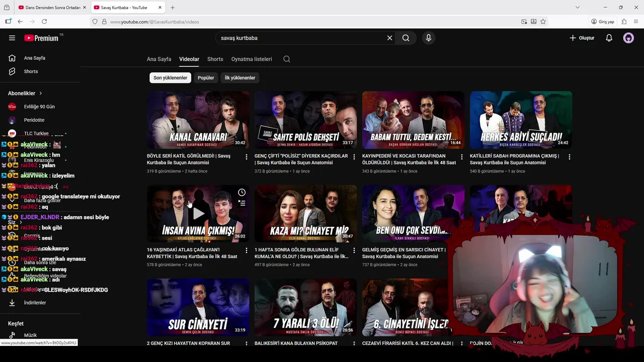Image resolution: width=644 pixels, height=362 pixels.
Task: Reload the page
Action: (x=44, y=22)
